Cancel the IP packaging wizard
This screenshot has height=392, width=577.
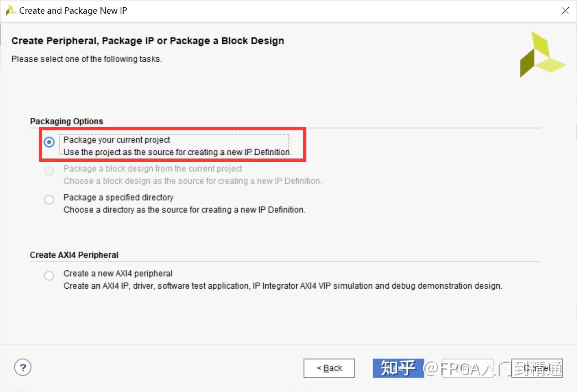click(x=537, y=368)
